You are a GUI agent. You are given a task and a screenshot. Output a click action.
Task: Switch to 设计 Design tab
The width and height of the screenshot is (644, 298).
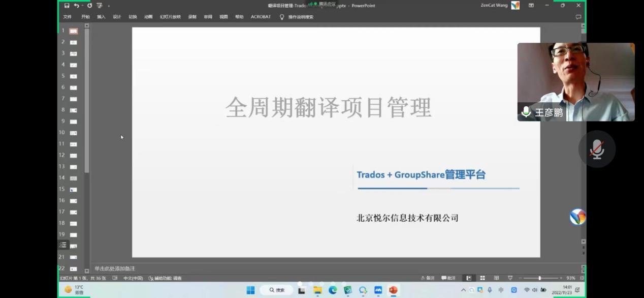[117, 17]
